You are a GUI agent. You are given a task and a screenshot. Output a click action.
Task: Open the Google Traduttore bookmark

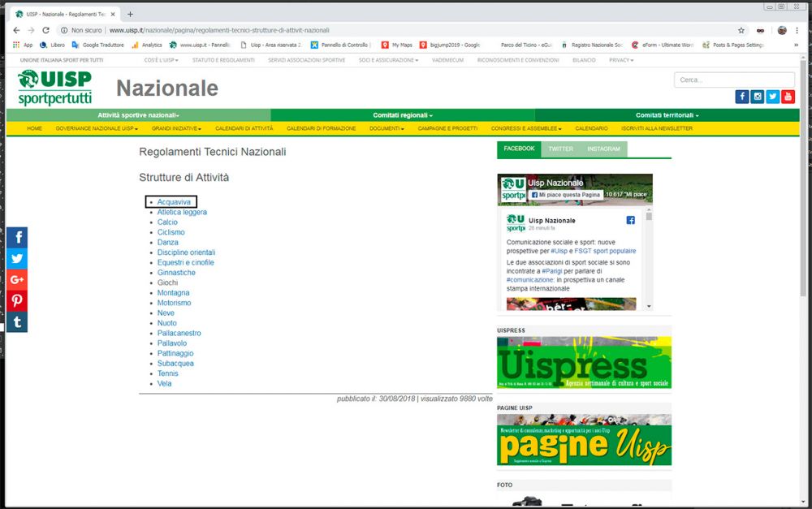point(98,45)
